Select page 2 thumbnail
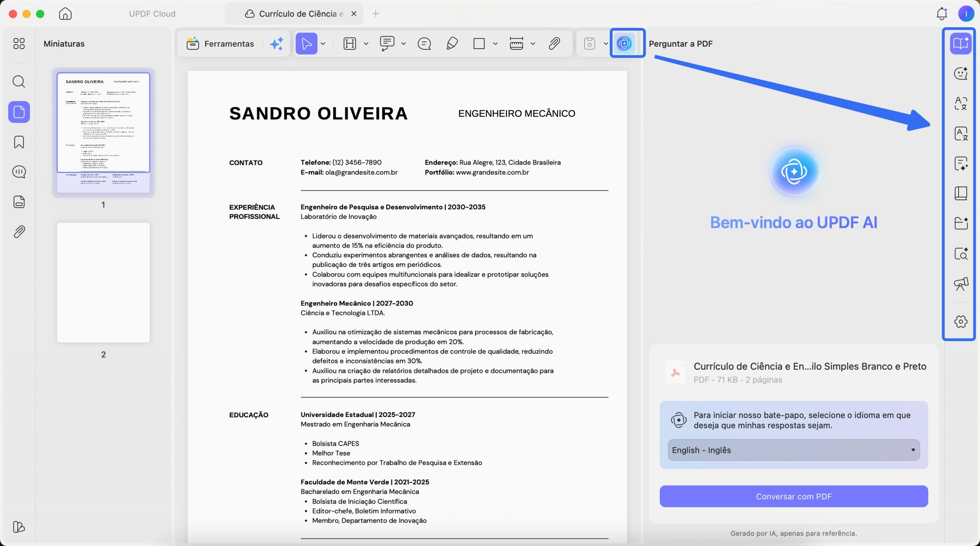Screen dimensions: 980x546 pyautogui.click(x=103, y=283)
